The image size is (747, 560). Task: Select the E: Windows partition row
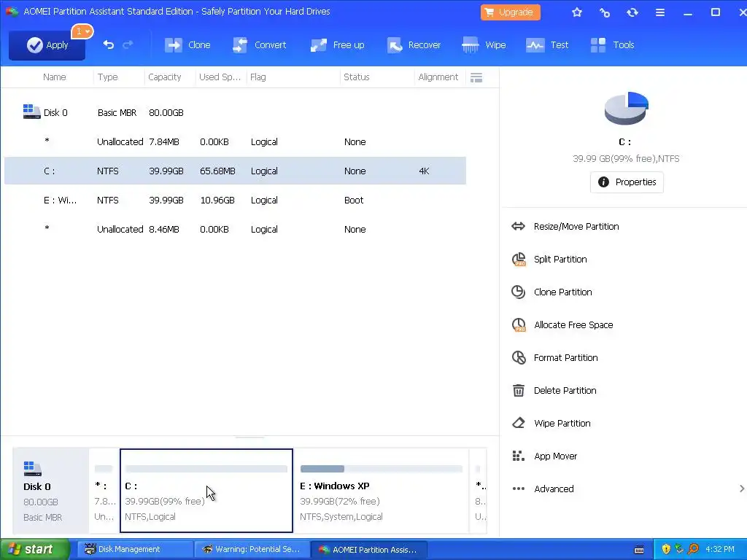click(x=236, y=201)
